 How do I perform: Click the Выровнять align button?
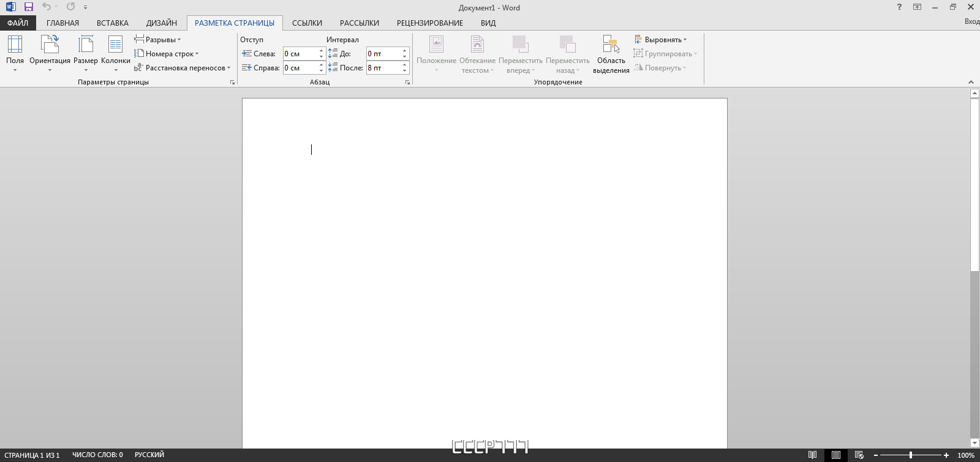click(x=661, y=40)
